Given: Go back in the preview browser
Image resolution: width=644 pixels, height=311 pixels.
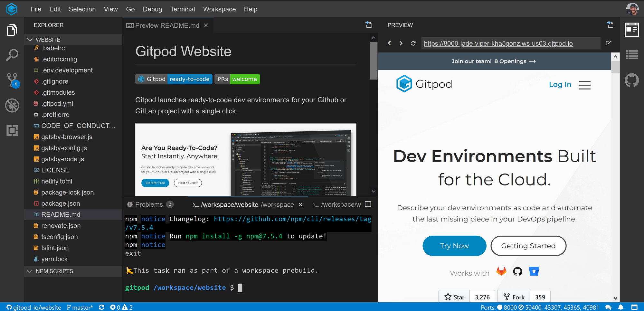Looking at the screenshot, I should click(x=389, y=43).
